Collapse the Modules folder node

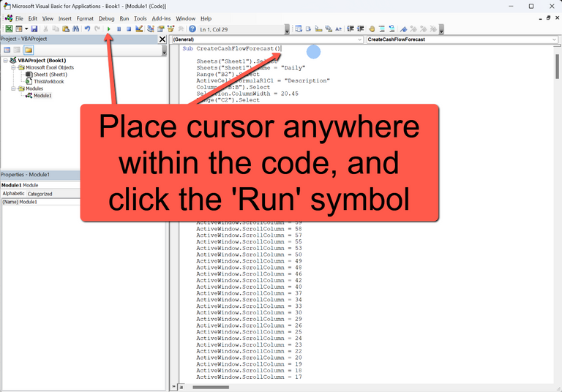14,88
